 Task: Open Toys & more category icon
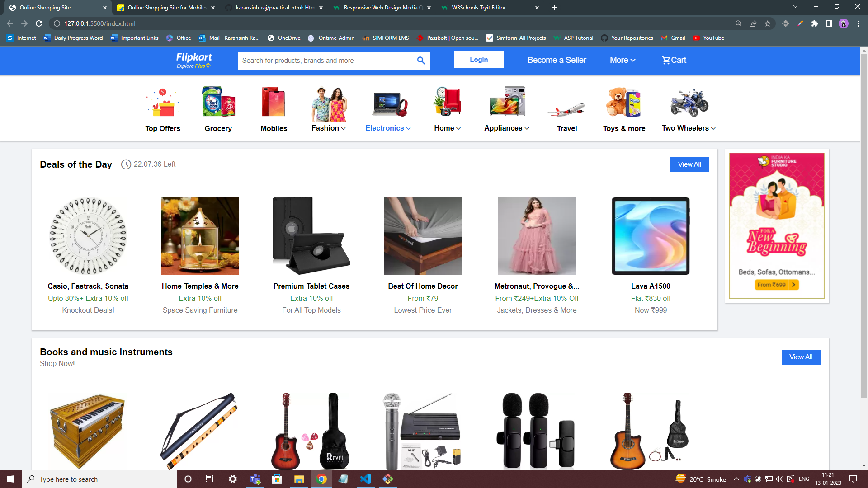pyautogui.click(x=624, y=103)
